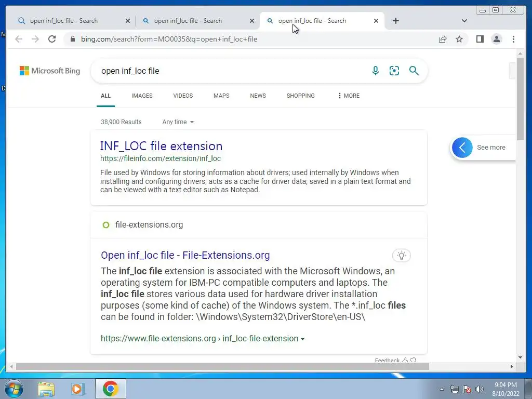Image resolution: width=532 pixels, height=399 pixels.
Task: Select the ALL results tab
Action: coord(105,96)
